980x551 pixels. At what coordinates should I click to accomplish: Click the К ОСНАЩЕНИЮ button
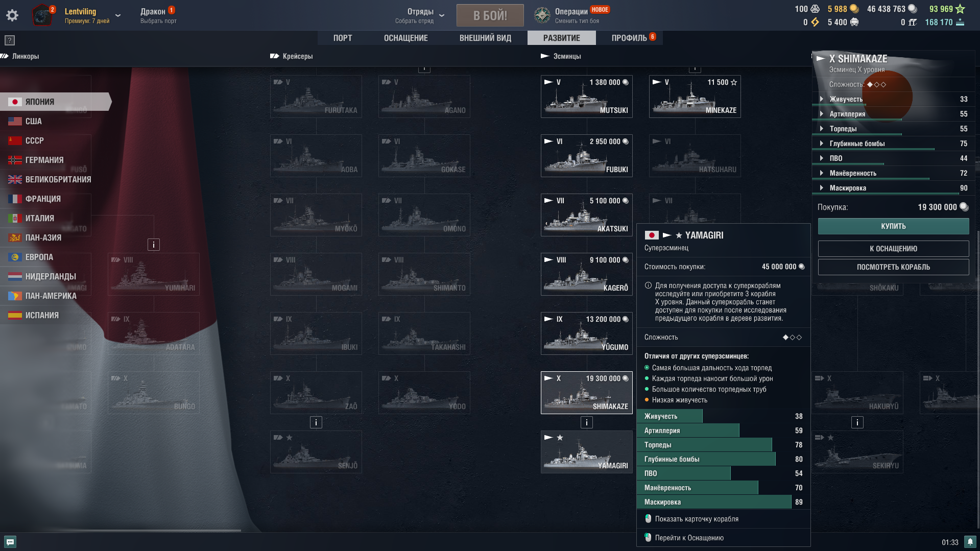point(893,249)
